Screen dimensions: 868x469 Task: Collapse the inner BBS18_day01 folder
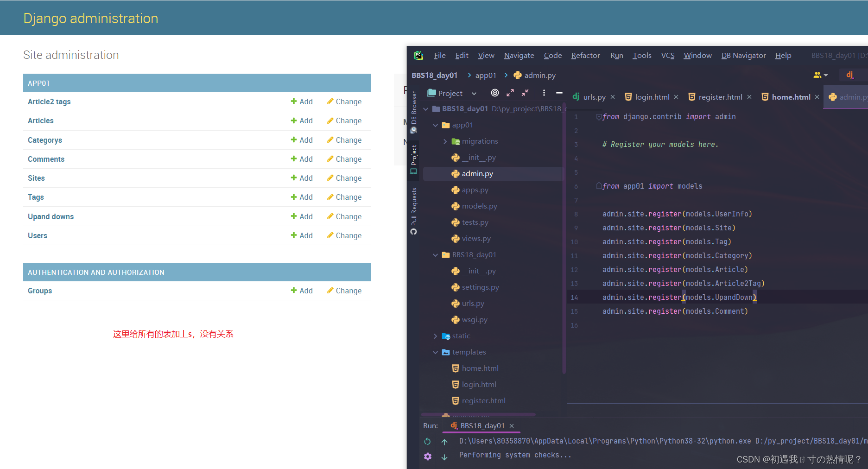click(x=436, y=255)
